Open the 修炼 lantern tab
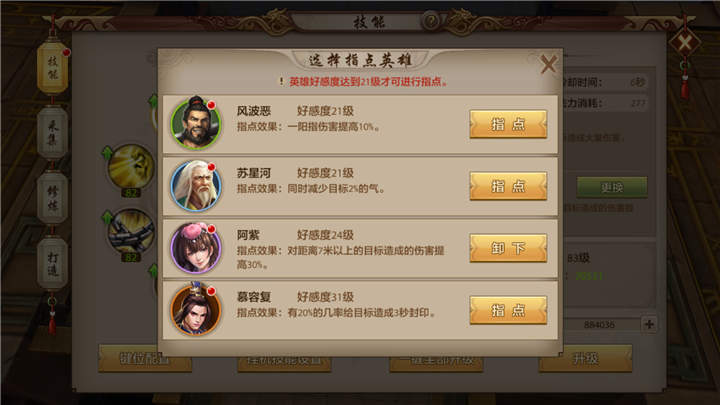This screenshot has width=720, height=405. [x=52, y=198]
